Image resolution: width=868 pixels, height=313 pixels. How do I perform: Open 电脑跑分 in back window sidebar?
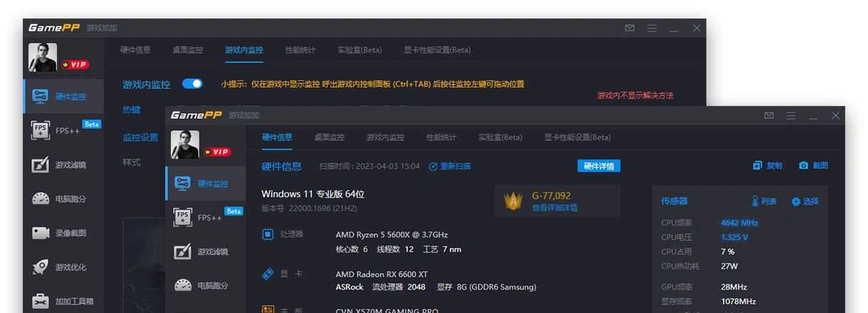pos(63,199)
